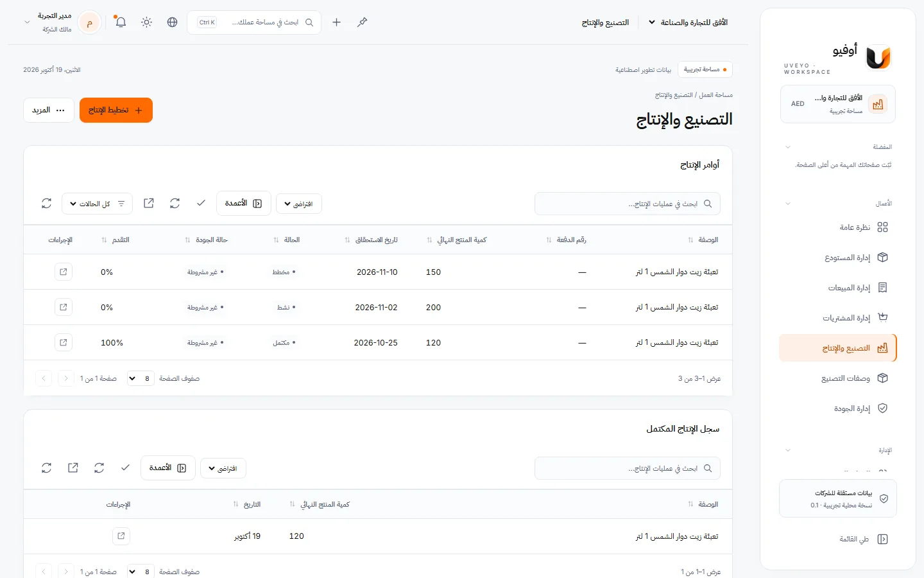Open وصفات التصنيع in sidebar

click(838, 378)
